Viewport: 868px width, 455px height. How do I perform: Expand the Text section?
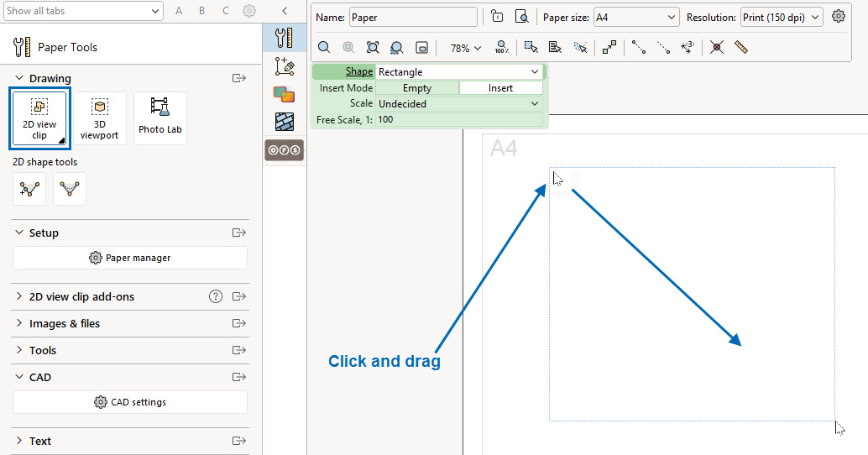18,442
